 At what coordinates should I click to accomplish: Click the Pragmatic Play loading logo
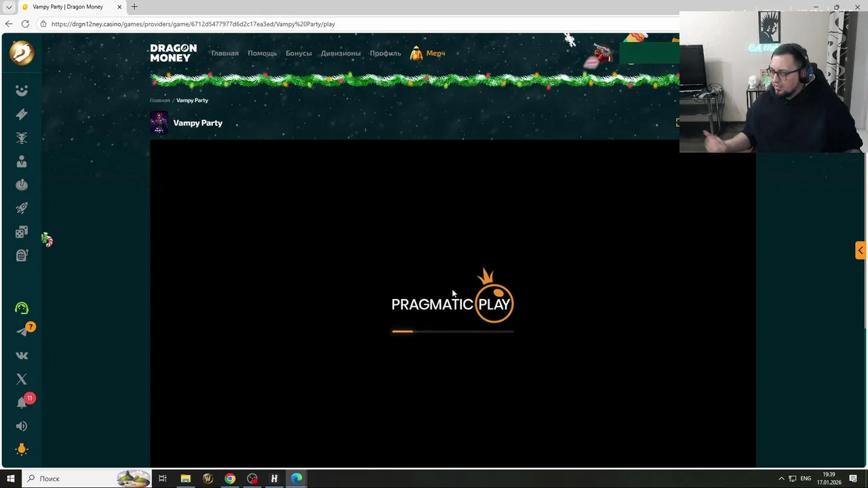pyautogui.click(x=452, y=297)
